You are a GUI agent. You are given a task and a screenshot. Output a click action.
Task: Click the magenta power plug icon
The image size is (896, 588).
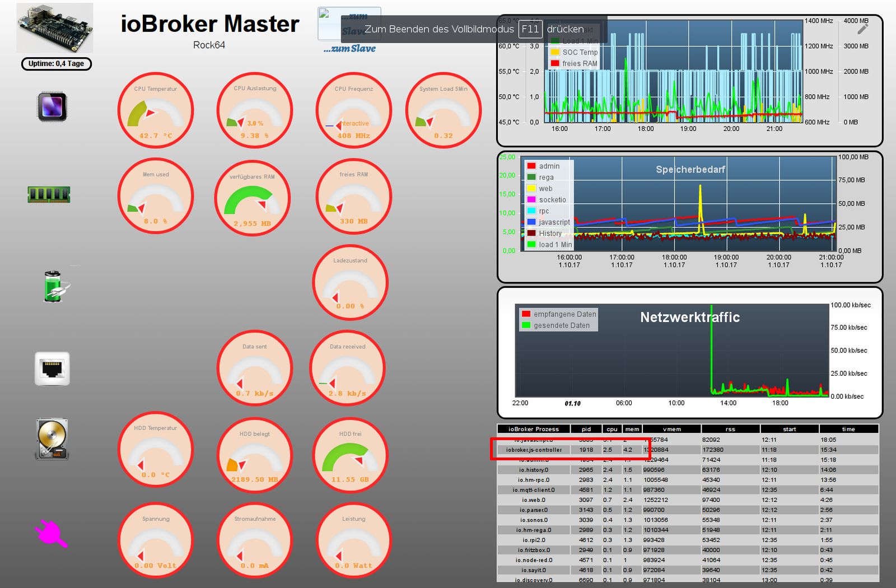click(51, 533)
